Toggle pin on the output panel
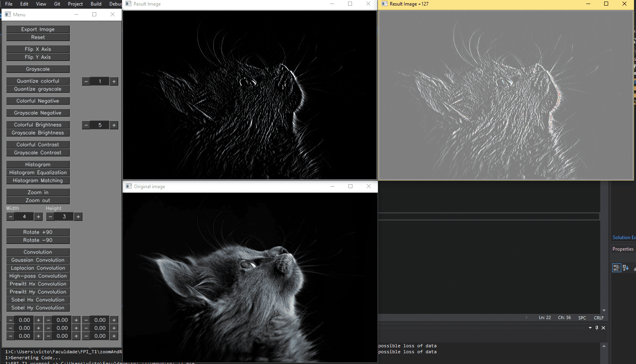This screenshot has height=364, width=636. [597, 328]
